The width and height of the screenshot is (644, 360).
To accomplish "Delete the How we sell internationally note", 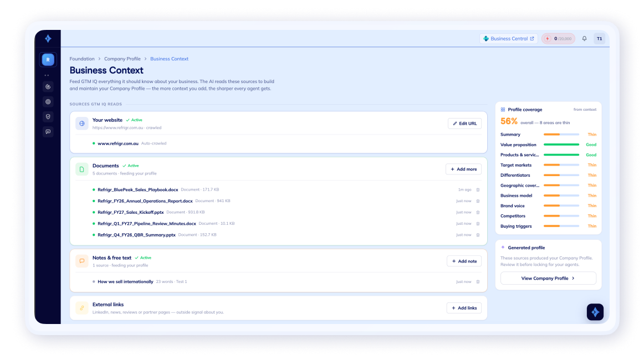I will 478,281.
